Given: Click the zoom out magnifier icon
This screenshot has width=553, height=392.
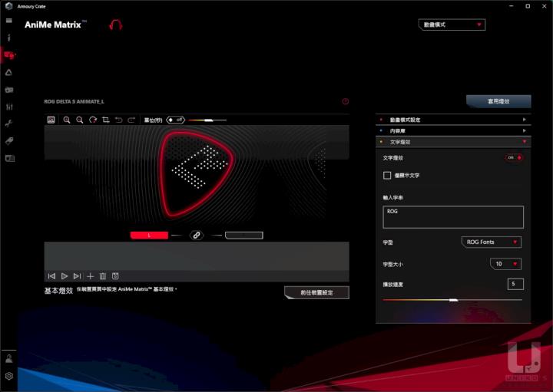Looking at the screenshot, I should [80, 120].
